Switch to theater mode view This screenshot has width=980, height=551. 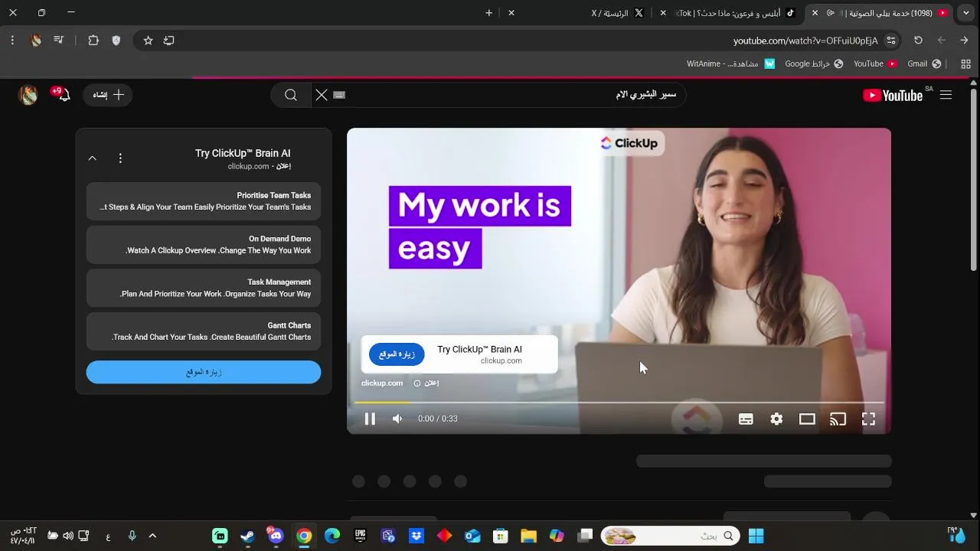(x=807, y=419)
